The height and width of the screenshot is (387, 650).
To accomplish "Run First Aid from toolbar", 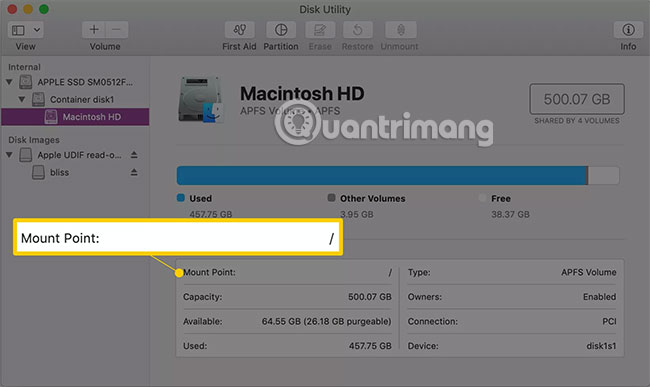I will pyautogui.click(x=240, y=30).
